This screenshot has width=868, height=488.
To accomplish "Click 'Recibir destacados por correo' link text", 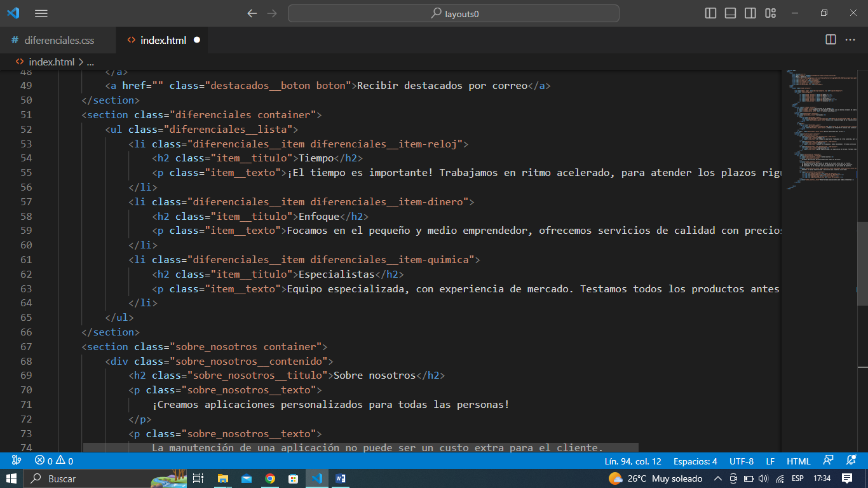I will pos(443,85).
